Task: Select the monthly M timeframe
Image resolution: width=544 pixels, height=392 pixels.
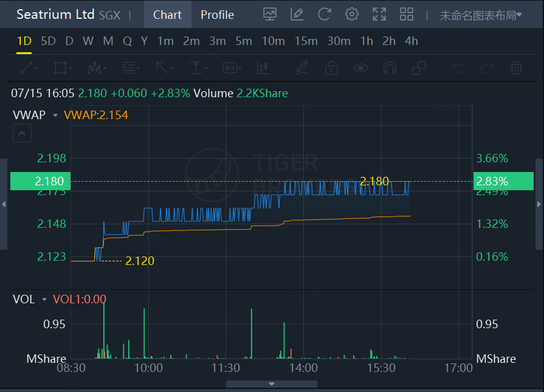Action: 108,41
